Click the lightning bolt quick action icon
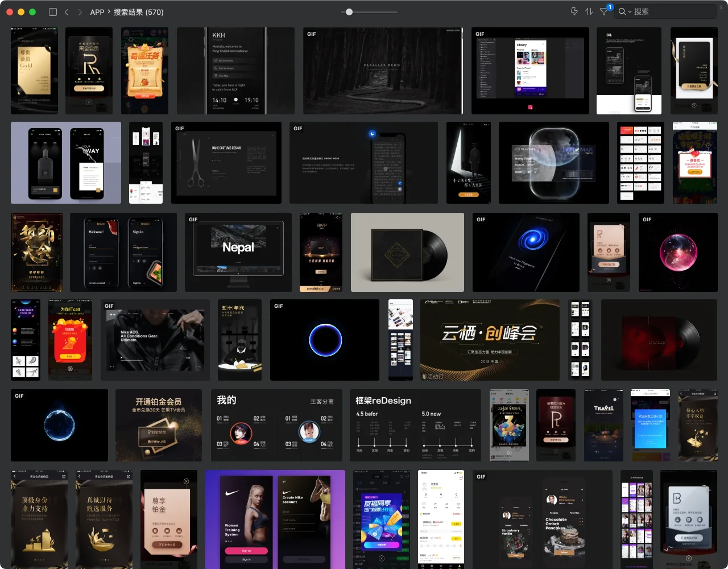The width and height of the screenshot is (728, 569). click(x=574, y=12)
